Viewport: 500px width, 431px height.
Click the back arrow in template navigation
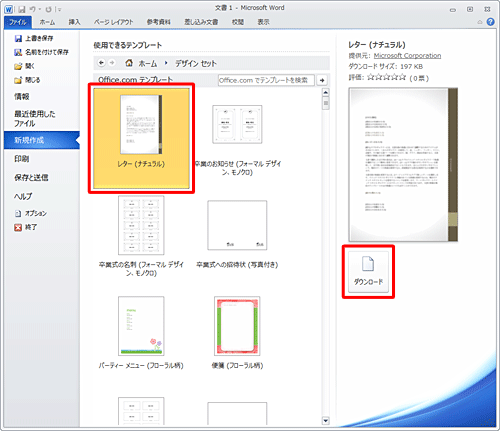point(101,63)
